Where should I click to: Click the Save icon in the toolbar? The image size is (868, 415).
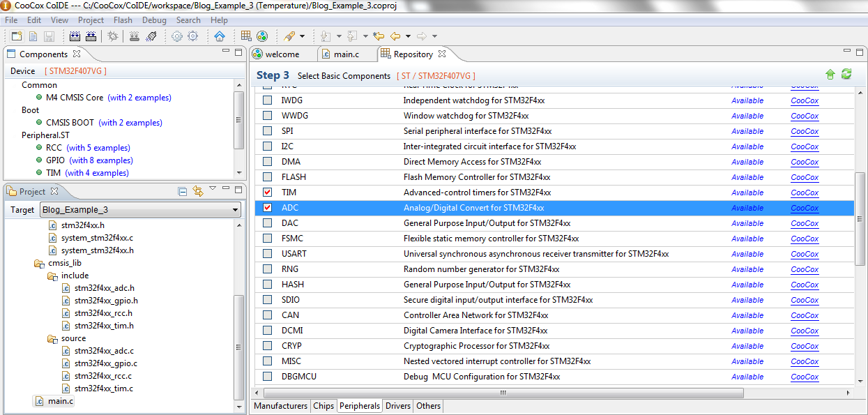pyautogui.click(x=50, y=37)
